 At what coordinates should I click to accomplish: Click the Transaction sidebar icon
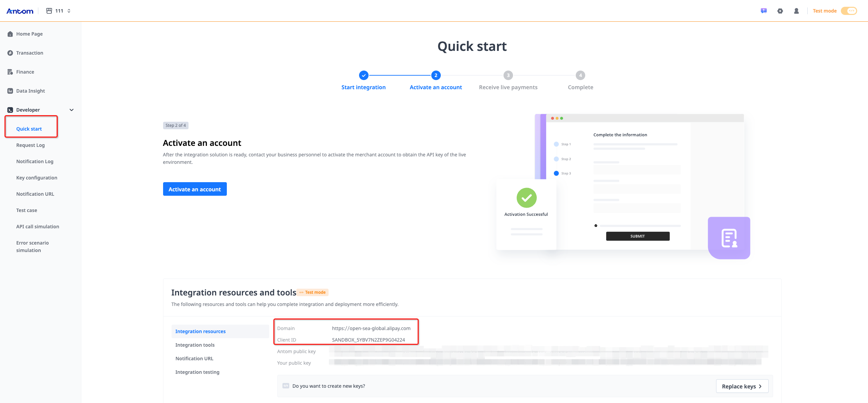pyautogui.click(x=10, y=53)
